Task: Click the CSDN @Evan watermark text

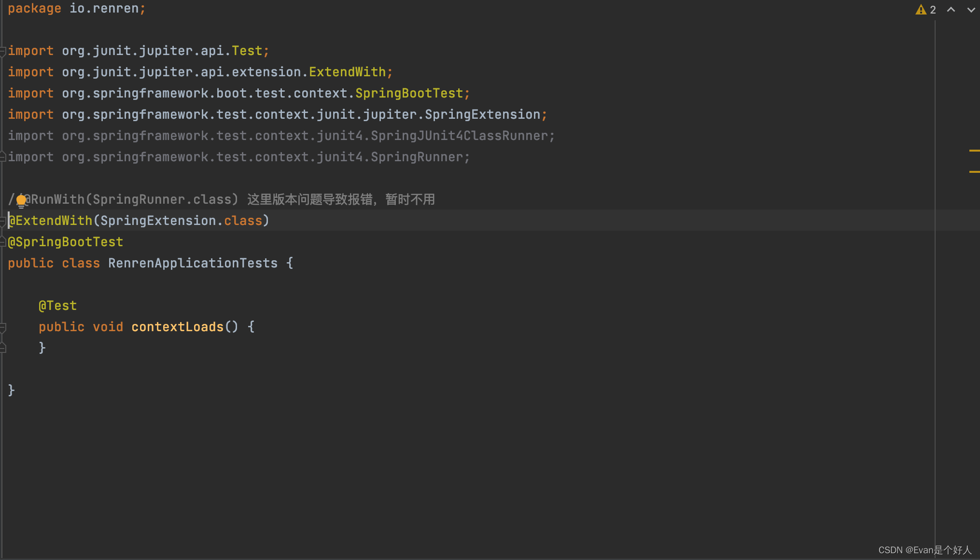Action: click(924, 550)
